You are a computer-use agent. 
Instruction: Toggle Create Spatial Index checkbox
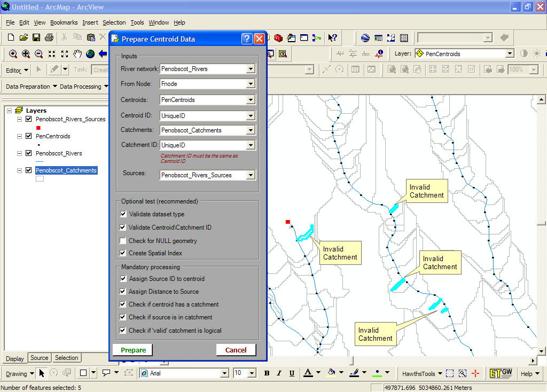(x=123, y=253)
